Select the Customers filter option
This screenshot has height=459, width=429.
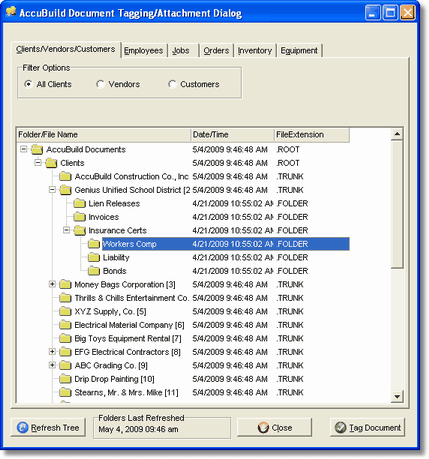(172, 84)
